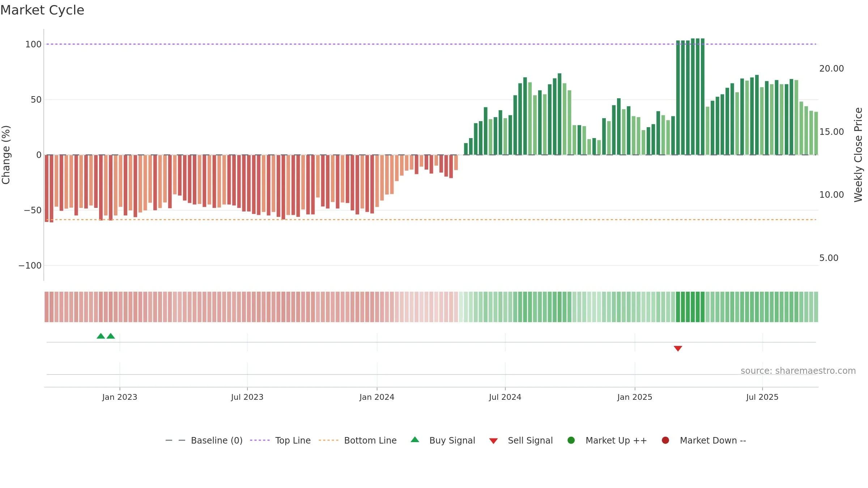The width and height of the screenshot is (868, 488).
Task: Click the tallest dark green bar cluster above 100
Action: 690,97
